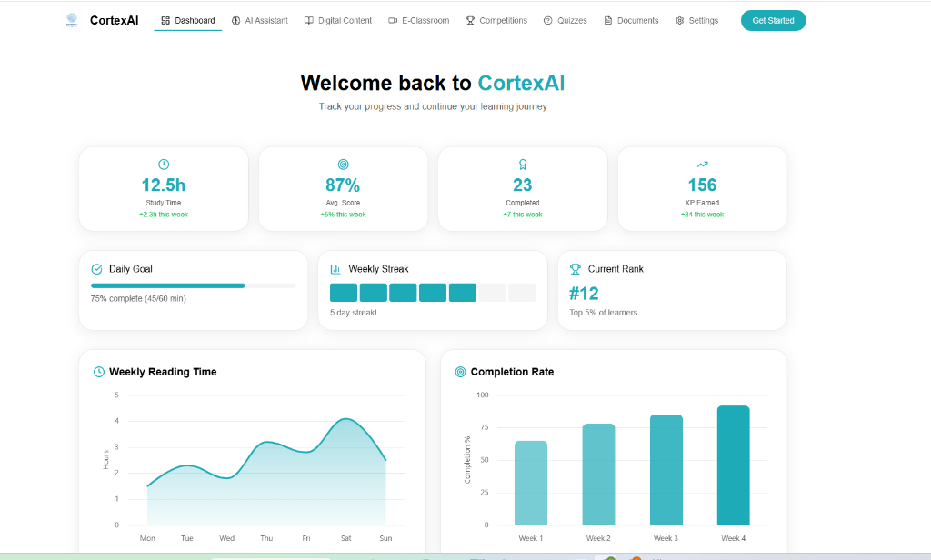Switch to the E-Classroom tab
Viewport: 931px width, 560px height.
coord(418,20)
